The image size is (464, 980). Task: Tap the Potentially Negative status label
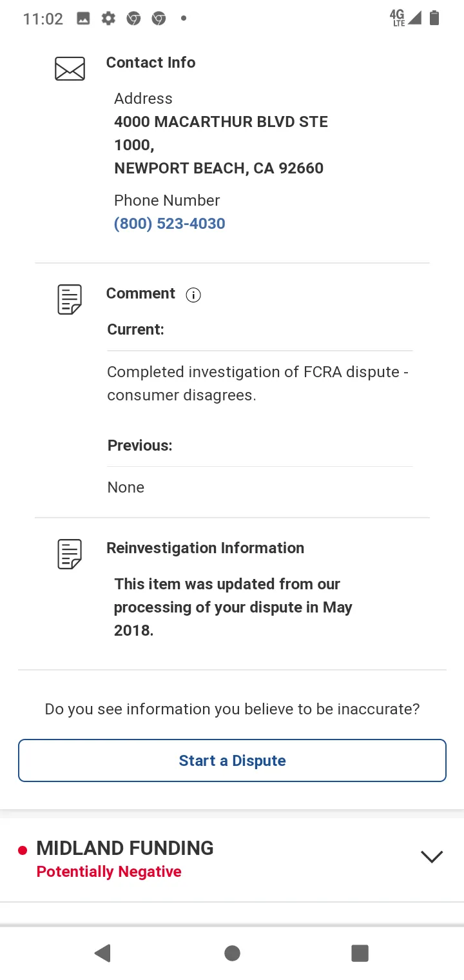coord(109,872)
